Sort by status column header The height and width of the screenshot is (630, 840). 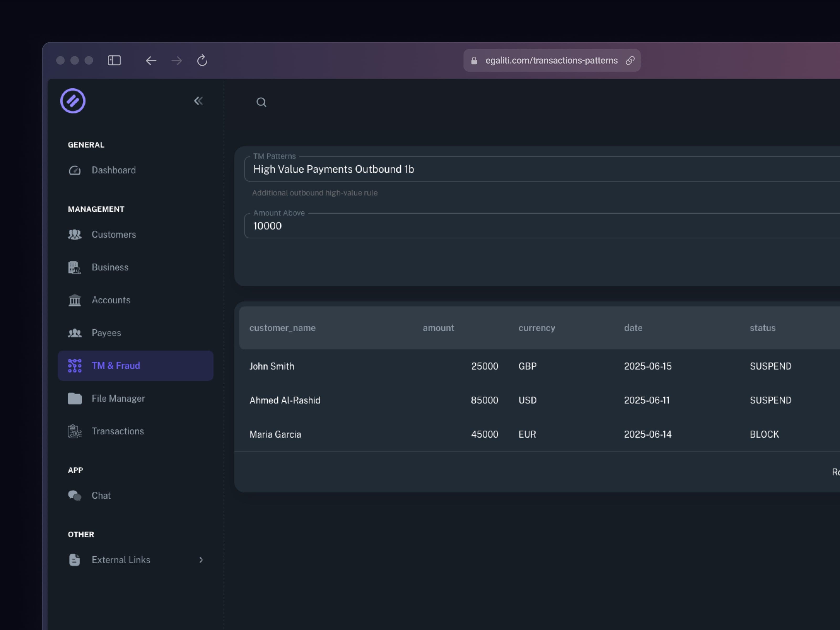(x=763, y=328)
